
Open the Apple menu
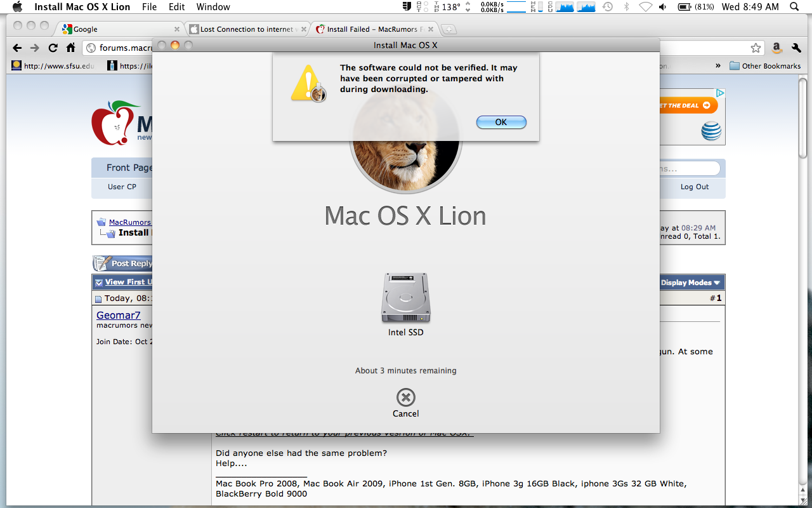[17, 7]
